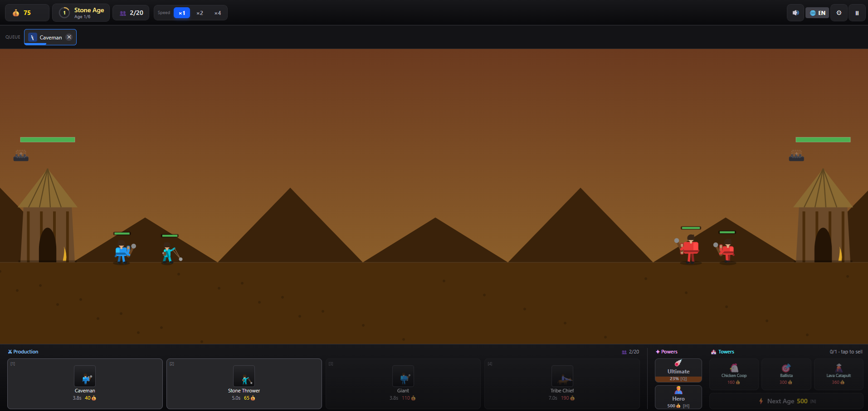Build the Chicken Coop tower

(x=734, y=374)
